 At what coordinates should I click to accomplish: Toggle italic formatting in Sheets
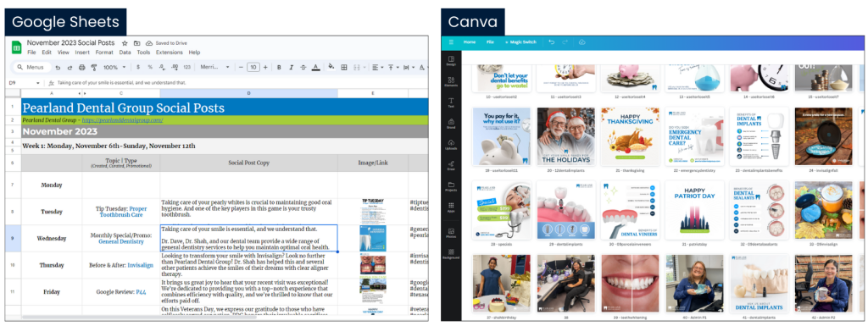pos(291,67)
